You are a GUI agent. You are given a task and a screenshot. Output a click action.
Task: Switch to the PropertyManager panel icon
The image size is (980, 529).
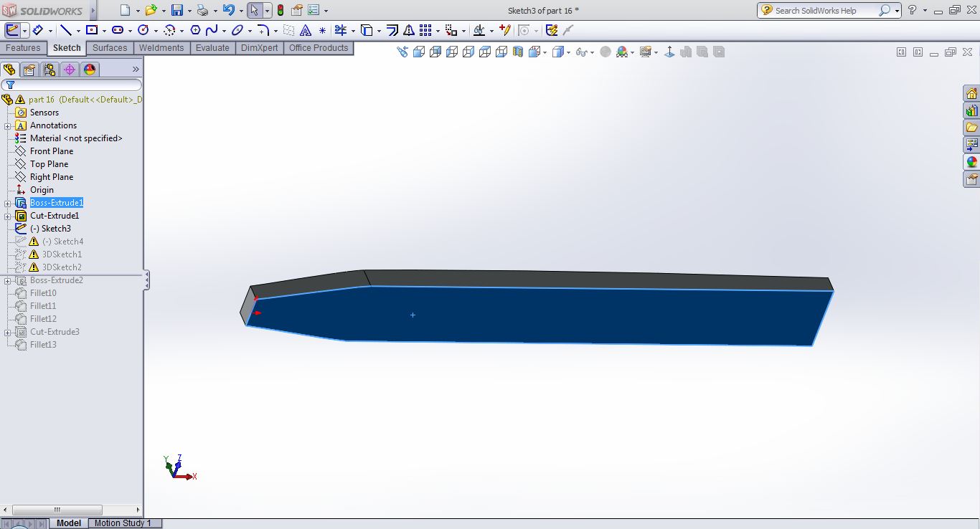click(x=29, y=70)
